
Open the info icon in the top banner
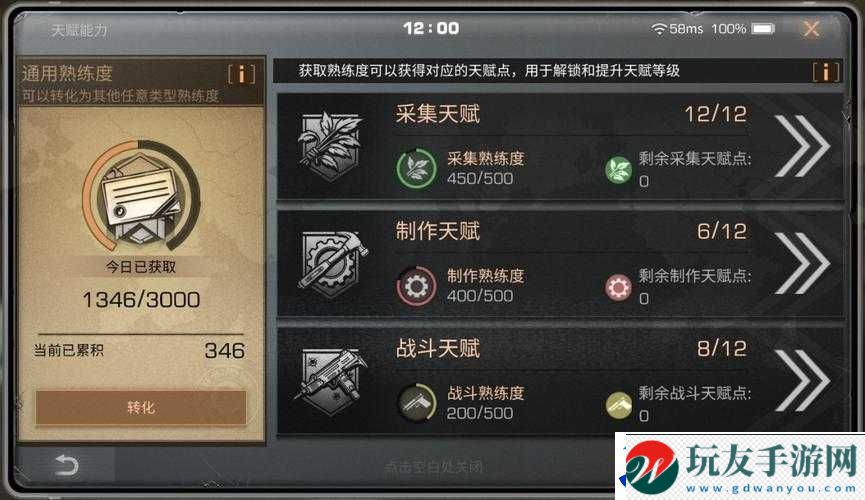pos(826,71)
